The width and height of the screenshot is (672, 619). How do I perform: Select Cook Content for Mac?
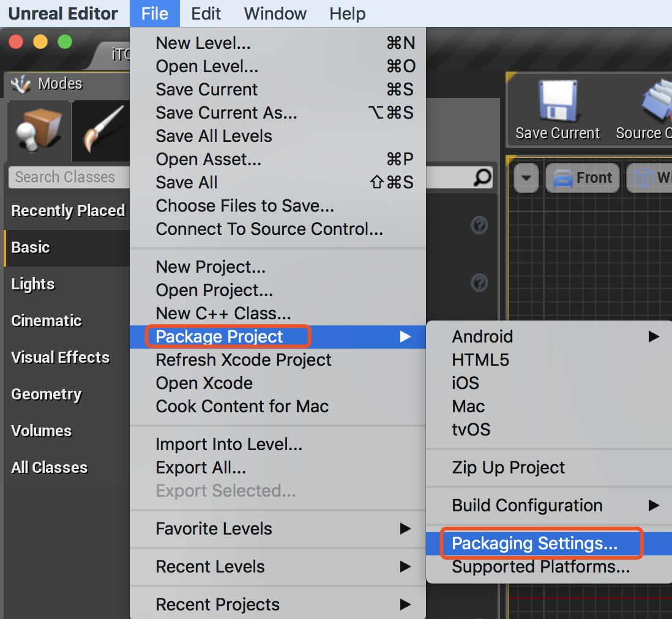pos(278,407)
